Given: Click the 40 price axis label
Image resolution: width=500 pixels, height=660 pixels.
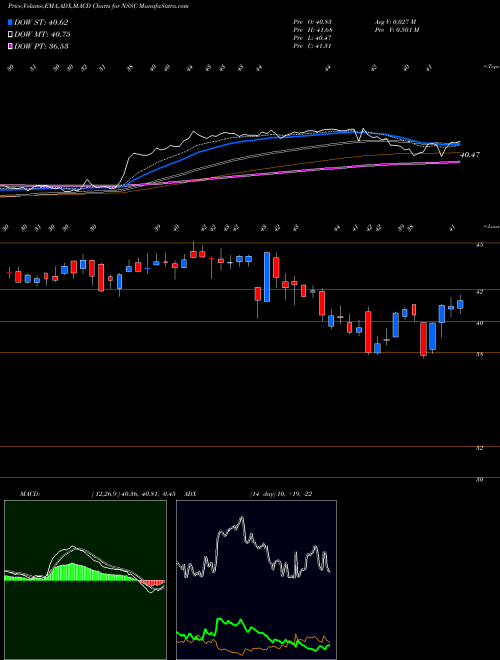Looking at the screenshot, I should (x=479, y=323).
